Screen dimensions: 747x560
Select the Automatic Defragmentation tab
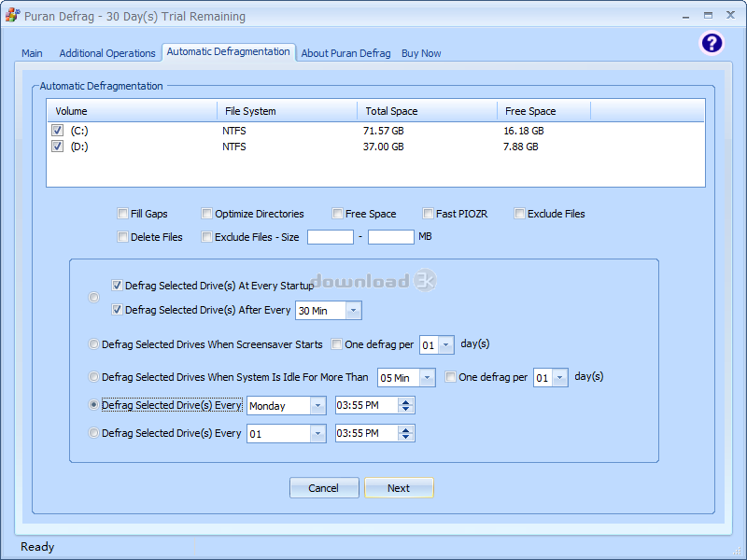pyautogui.click(x=228, y=51)
